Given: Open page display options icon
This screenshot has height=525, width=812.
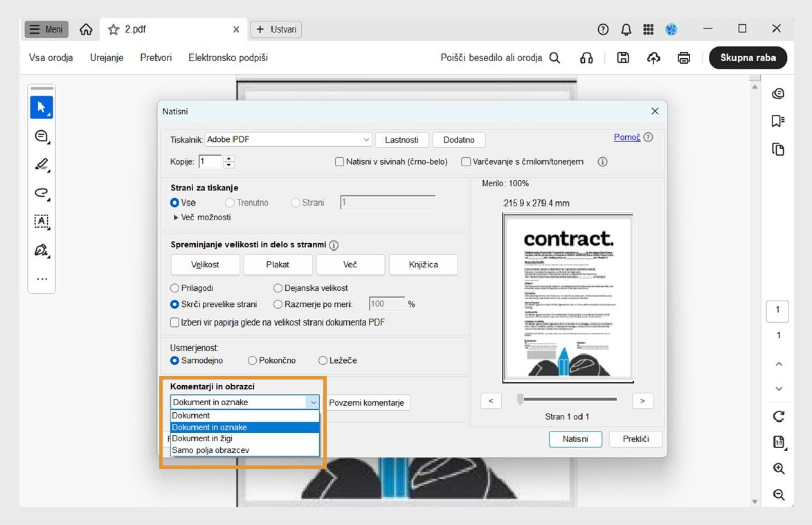Looking at the screenshot, I should [779, 442].
